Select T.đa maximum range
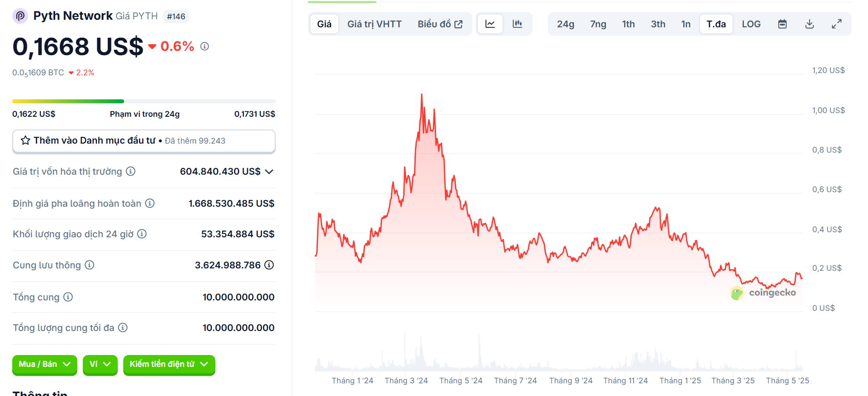Screen dimensions: 868x396 pos(716,24)
